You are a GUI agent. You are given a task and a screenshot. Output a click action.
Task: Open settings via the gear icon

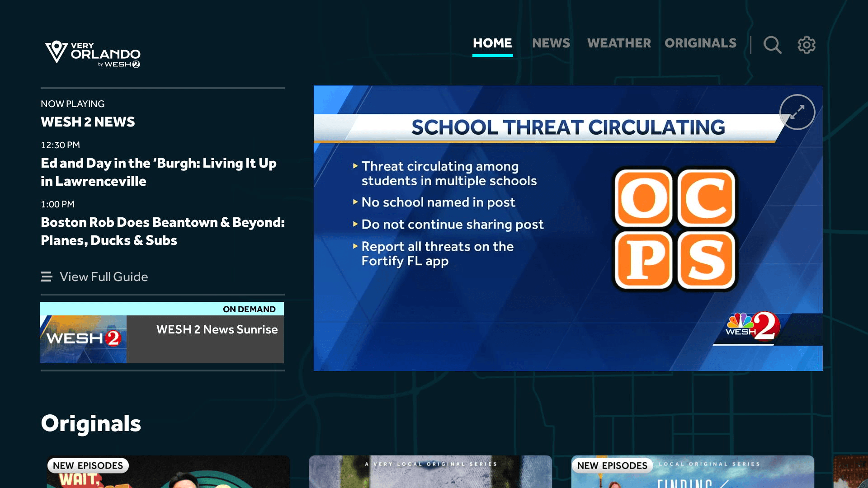point(806,45)
